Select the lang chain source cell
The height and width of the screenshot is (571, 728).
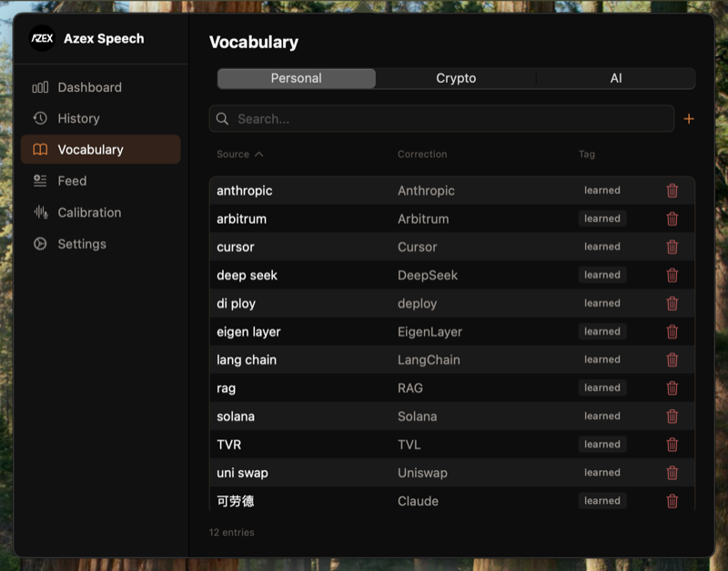pos(247,360)
